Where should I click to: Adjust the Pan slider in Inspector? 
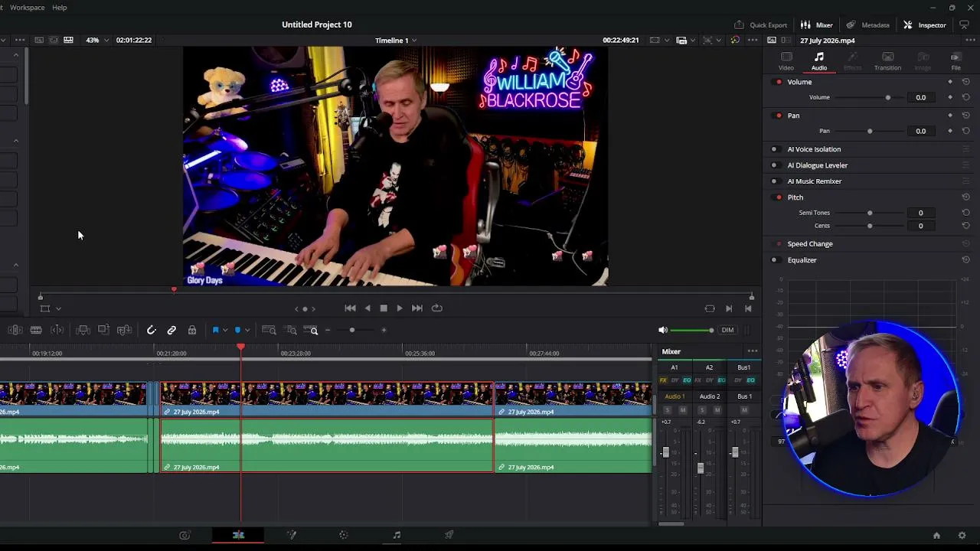pos(870,131)
